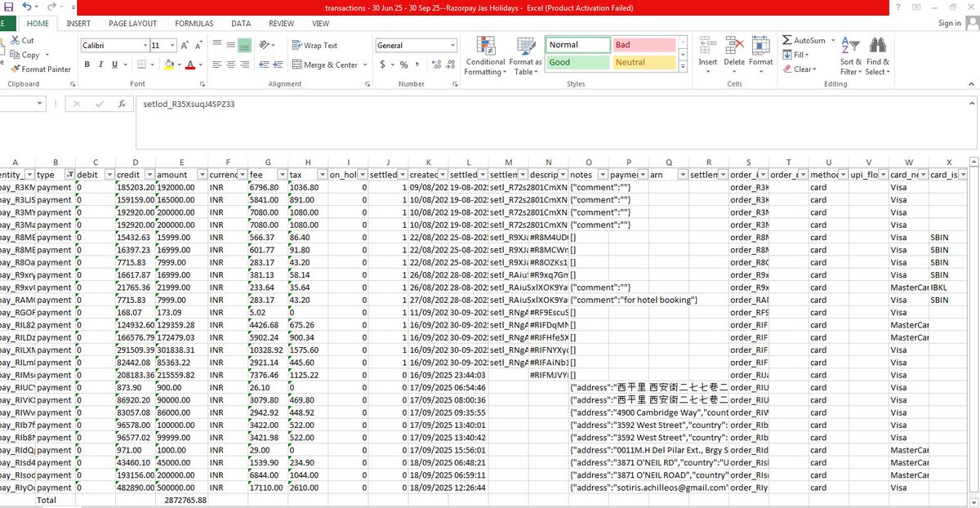Open the General number format dropdown
Screen dimensions: 980x508
[452, 46]
